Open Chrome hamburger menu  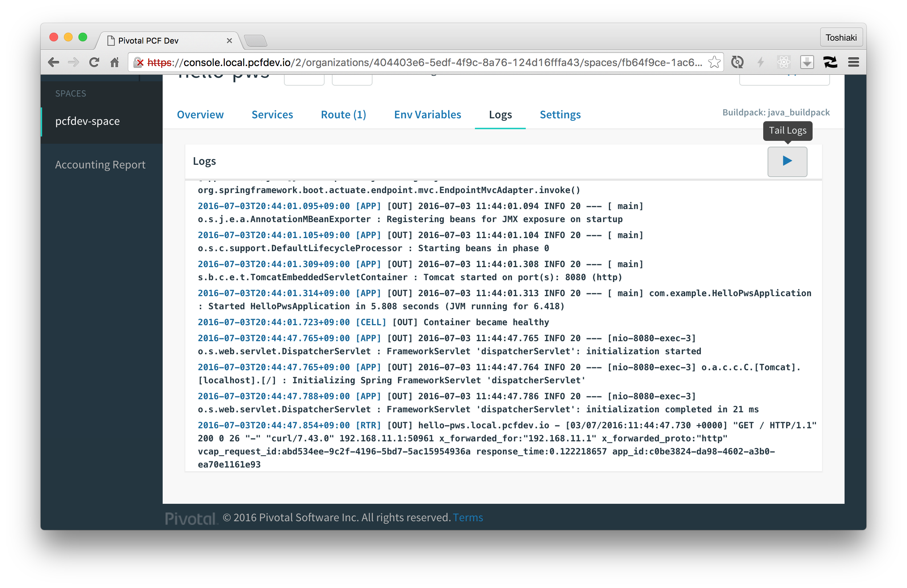click(853, 62)
